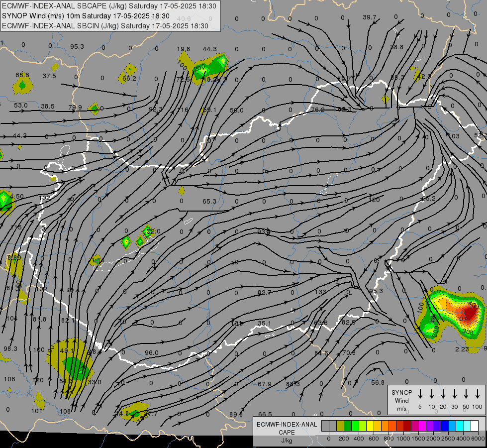Pick the dark green swatch in CAPE legend
This screenshot has width=487, height=448.
[348, 426]
